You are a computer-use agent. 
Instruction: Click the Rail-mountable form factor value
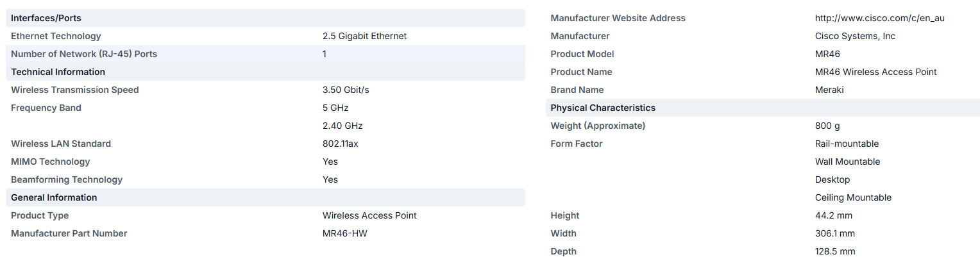[x=847, y=144]
